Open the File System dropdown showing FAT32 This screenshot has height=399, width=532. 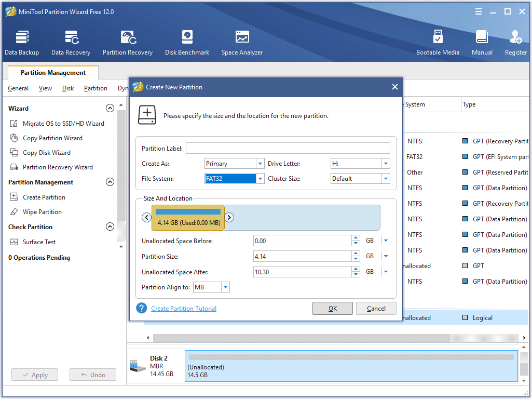click(x=260, y=179)
